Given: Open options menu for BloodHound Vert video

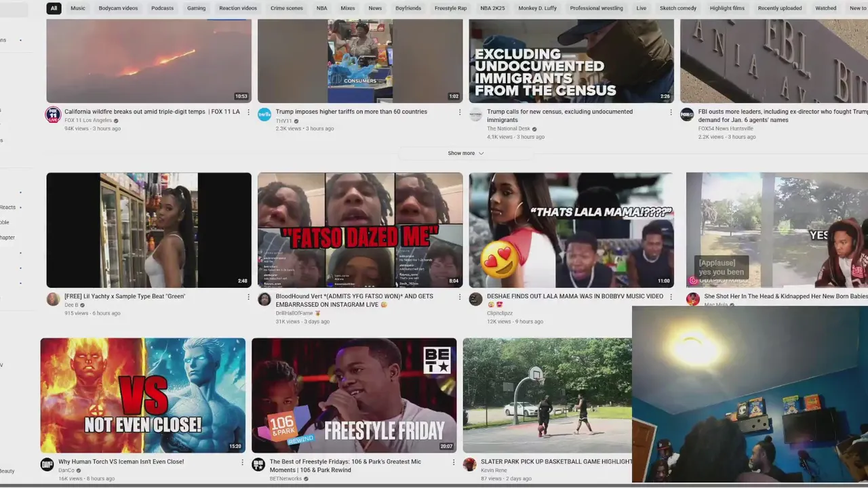Looking at the screenshot, I should point(460,297).
